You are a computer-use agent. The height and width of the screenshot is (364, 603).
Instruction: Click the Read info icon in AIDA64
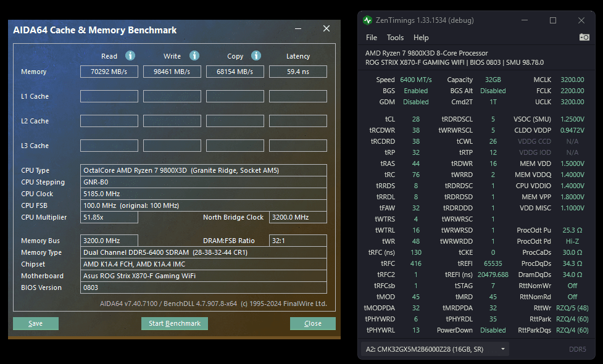(x=130, y=56)
